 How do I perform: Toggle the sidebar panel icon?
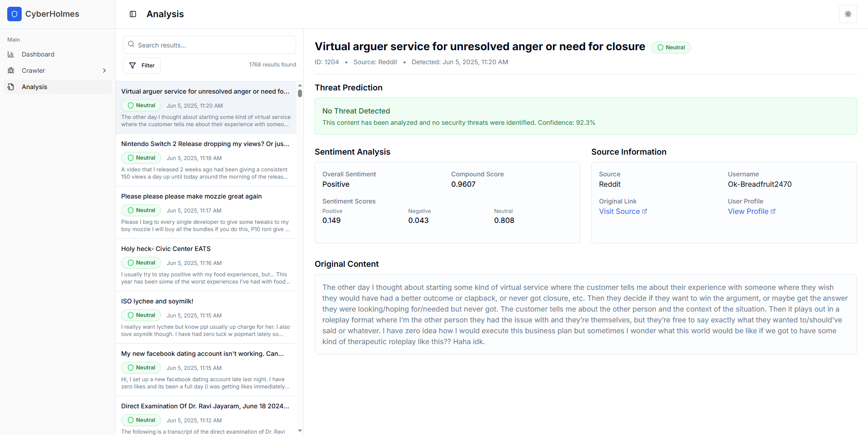coord(133,14)
